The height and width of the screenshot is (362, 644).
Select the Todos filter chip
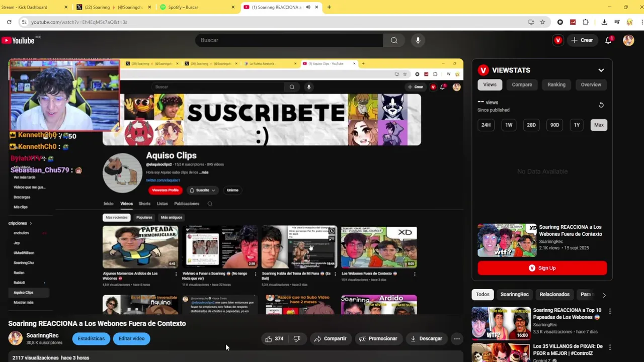click(x=482, y=295)
